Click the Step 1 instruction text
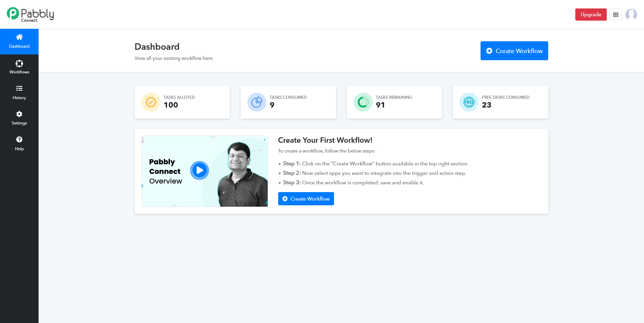644x323 pixels. pyautogui.click(x=376, y=164)
